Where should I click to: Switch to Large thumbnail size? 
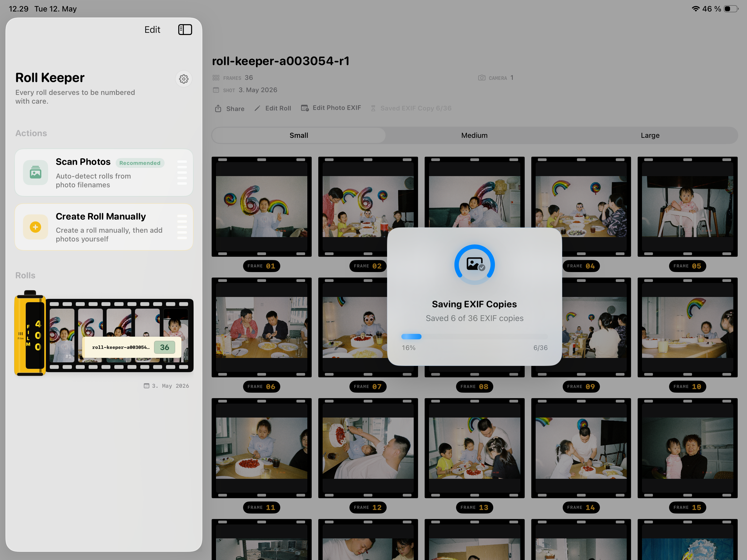(650, 135)
